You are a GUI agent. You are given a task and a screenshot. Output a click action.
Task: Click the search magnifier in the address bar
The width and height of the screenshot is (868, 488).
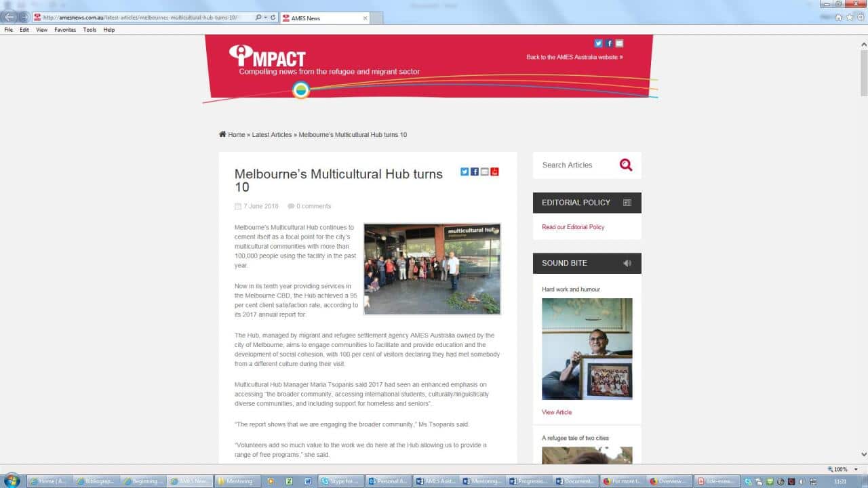point(258,18)
